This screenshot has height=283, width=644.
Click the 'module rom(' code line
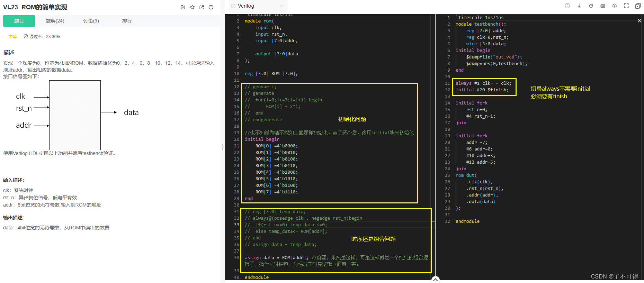click(259, 21)
